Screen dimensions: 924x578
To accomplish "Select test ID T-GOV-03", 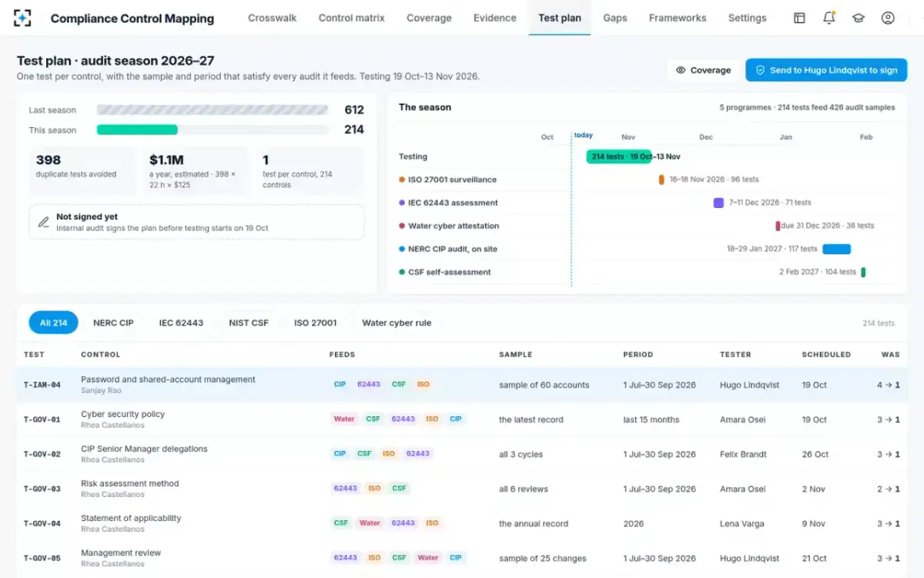I will 42,489.
